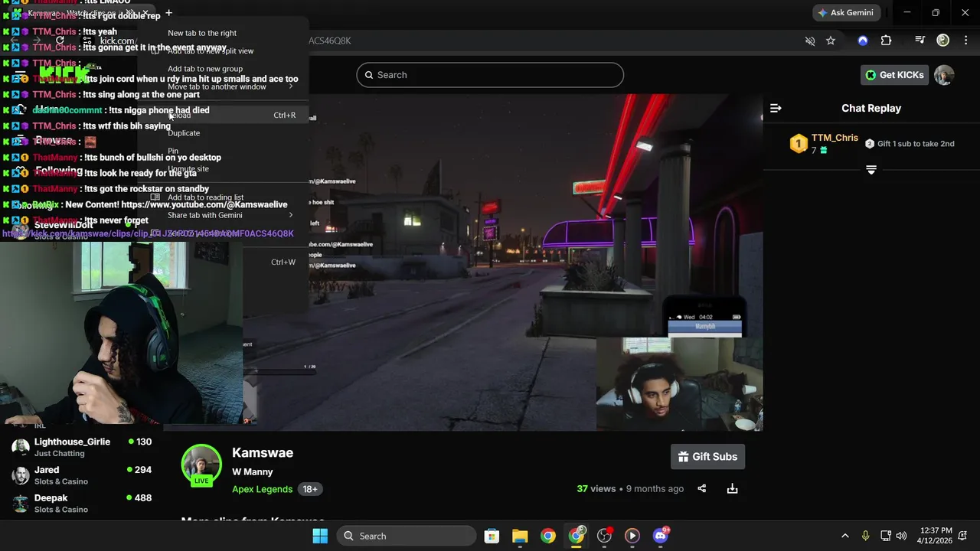Open the Windows Start menu
Screen dimensions: 980x551
(x=320, y=536)
